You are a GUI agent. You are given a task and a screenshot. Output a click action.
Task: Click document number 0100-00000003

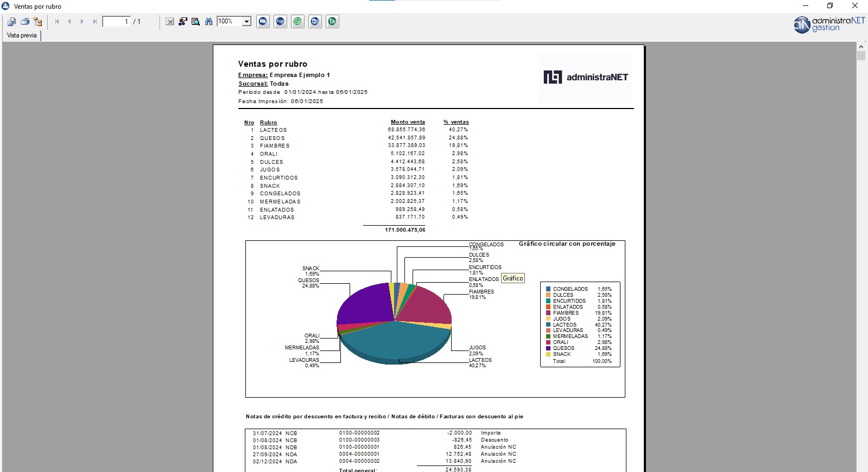tap(359, 440)
